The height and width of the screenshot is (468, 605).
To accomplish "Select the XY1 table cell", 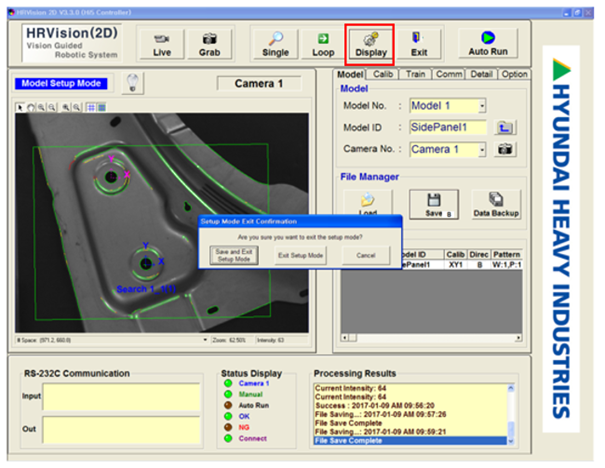I will click(x=455, y=265).
